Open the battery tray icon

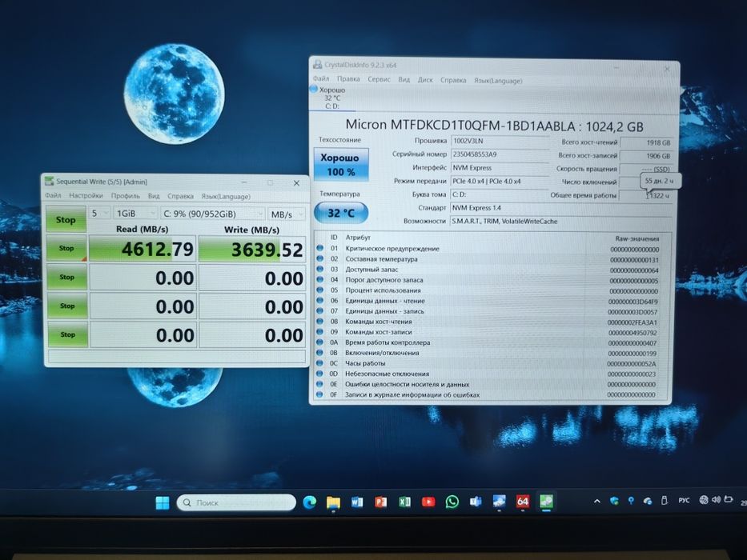[728, 499]
